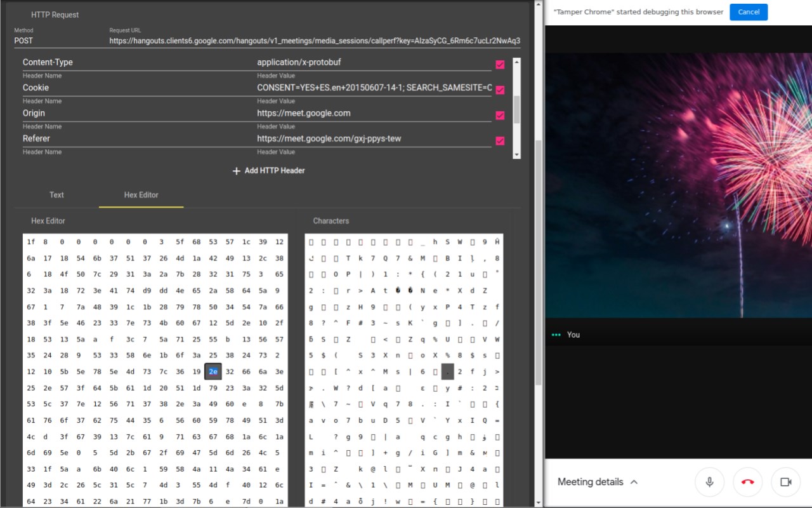The height and width of the screenshot is (508, 812).
Task: Cancel the Tamper Chrome debugging notice
Action: (749, 12)
